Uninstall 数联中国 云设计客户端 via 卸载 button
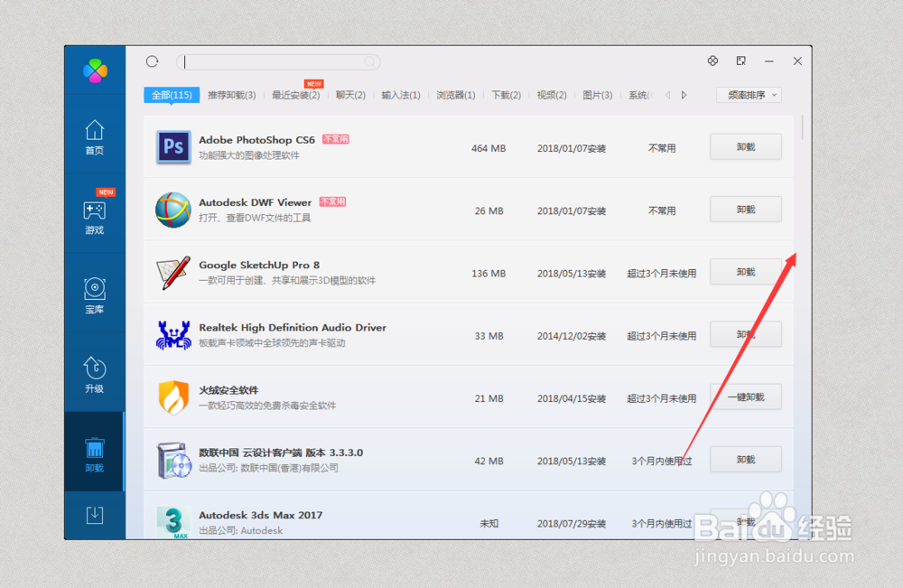903x588 pixels. [746, 460]
